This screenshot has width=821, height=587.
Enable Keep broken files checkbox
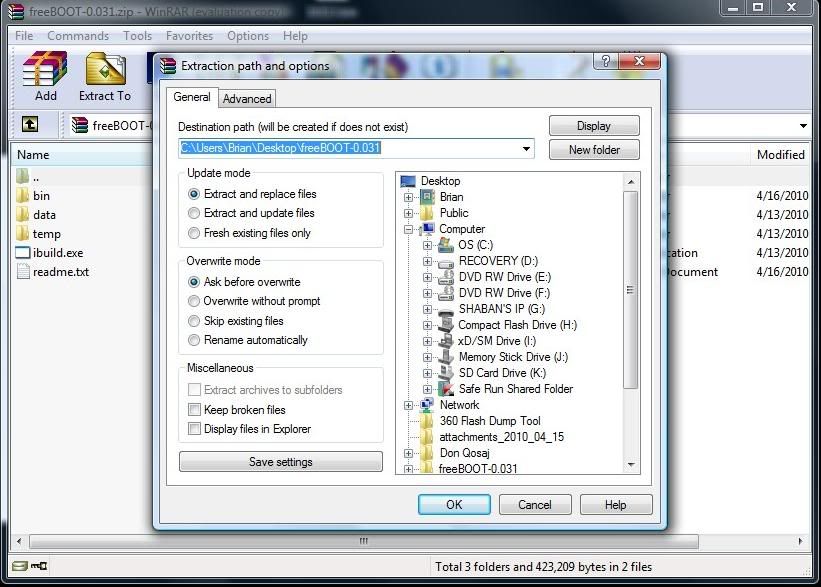tap(194, 409)
